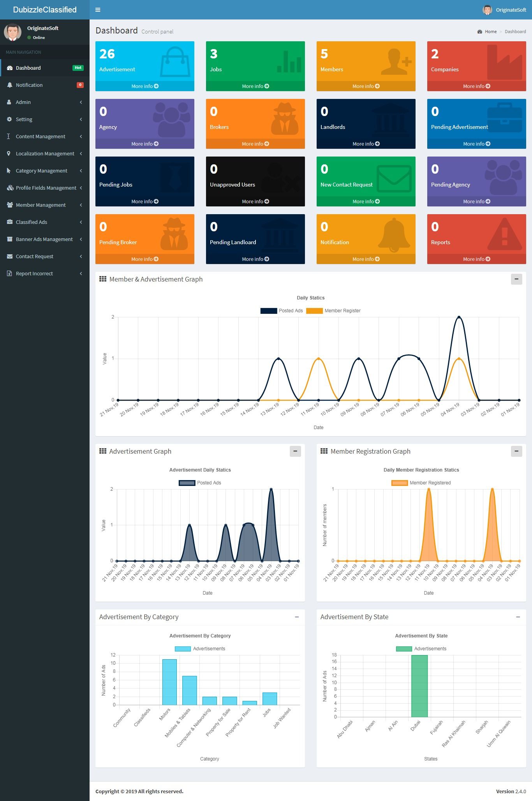The image size is (532, 801).
Task: Select Dashboard in the main navigation
Action: pyautogui.click(x=45, y=68)
